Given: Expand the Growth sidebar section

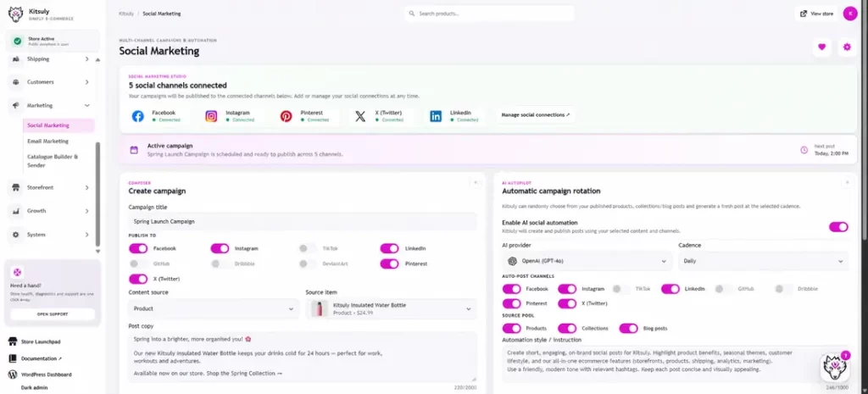Looking at the screenshot, I should pos(87,211).
